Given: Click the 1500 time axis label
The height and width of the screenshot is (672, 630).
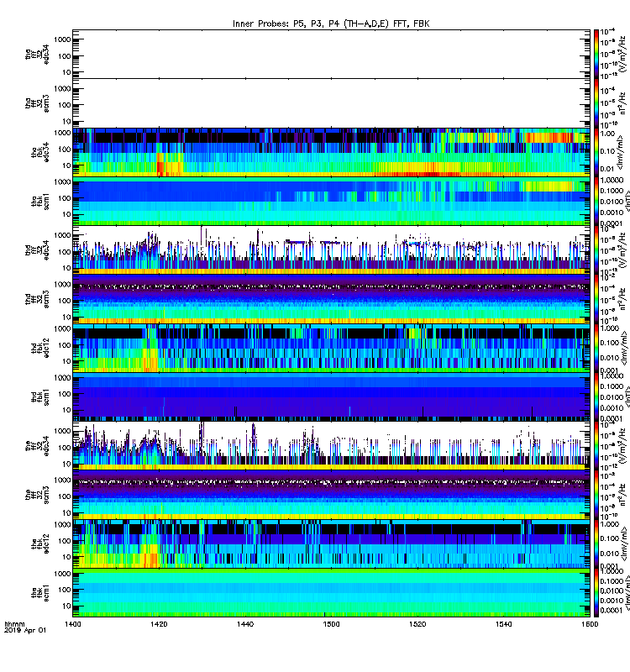Looking at the screenshot, I should pos(331,624).
